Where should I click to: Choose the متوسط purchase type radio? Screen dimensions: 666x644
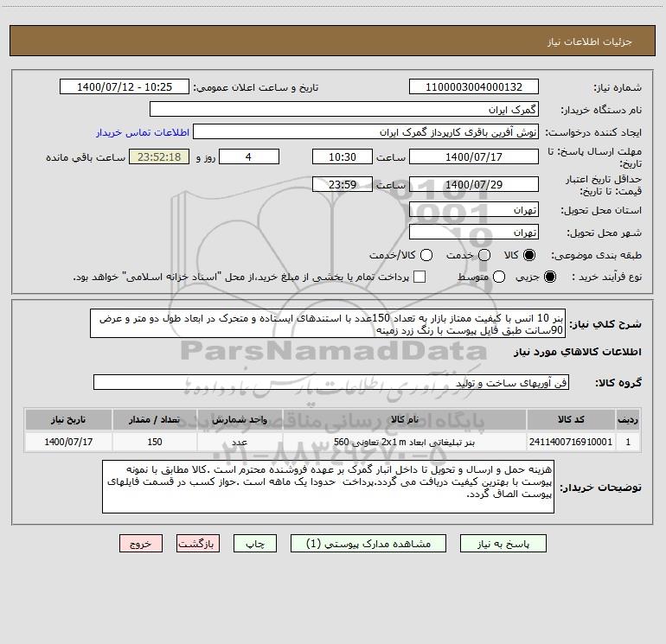(x=499, y=277)
